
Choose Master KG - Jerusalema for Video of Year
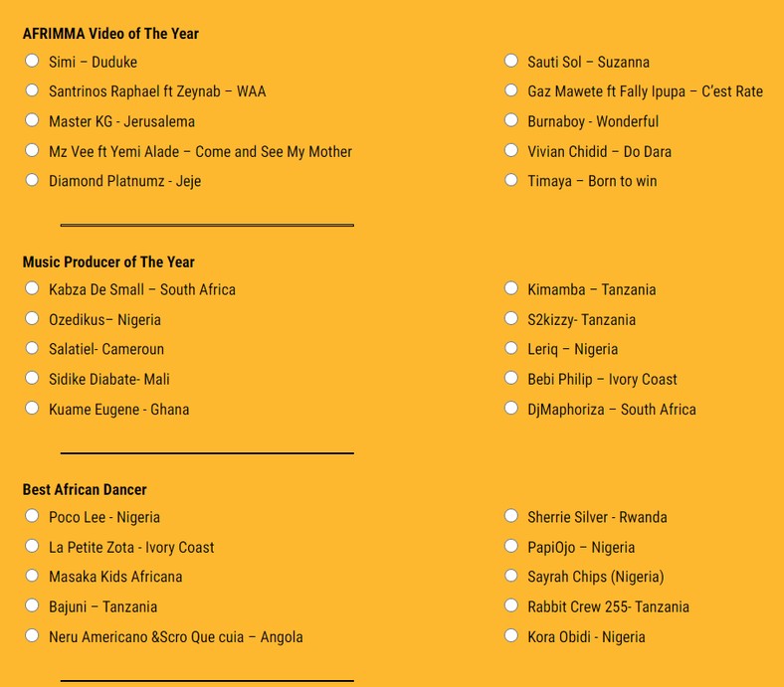click(32, 120)
